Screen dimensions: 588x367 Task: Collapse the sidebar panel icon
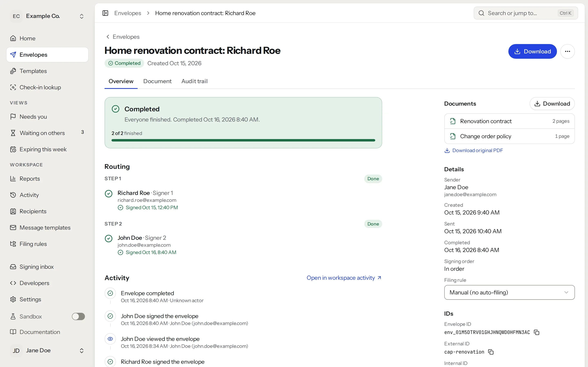105,13
